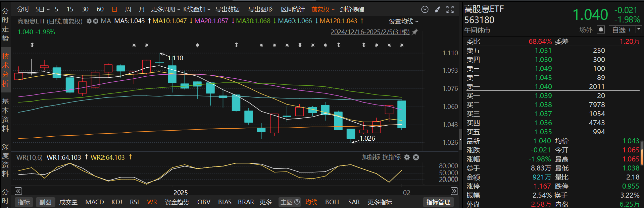This screenshot has width=644, height=208.
Task: Select the 15-minute period
Action: pyautogui.click(x=70, y=9)
